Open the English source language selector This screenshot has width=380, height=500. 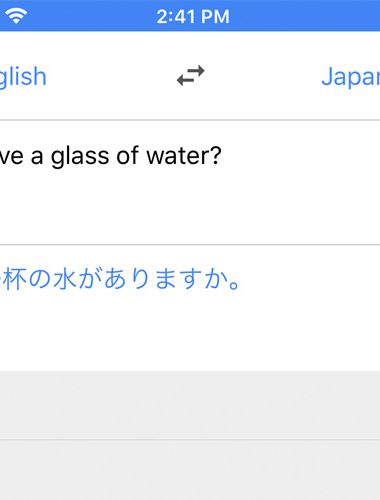point(23,77)
